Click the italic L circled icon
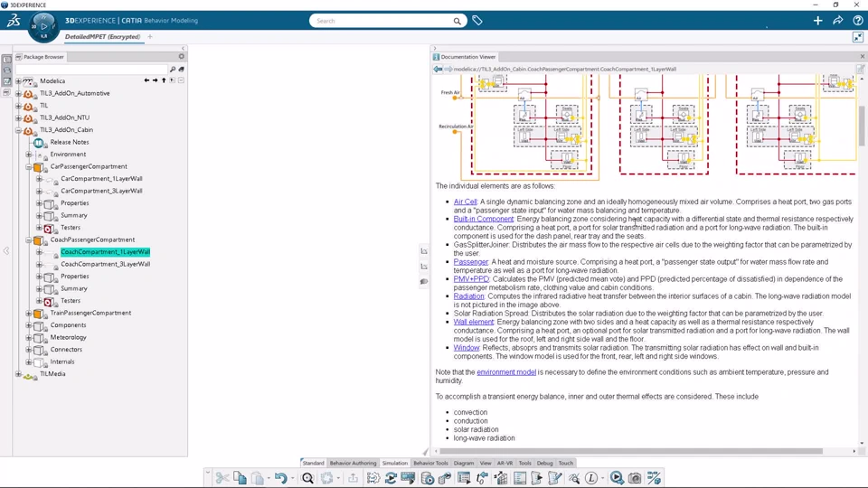 (x=591, y=478)
